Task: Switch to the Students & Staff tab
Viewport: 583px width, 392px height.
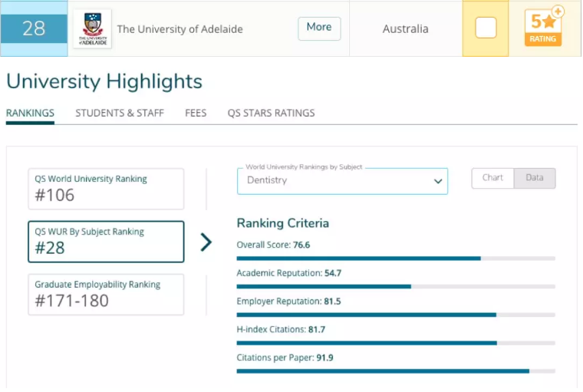Action: click(x=120, y=113)
